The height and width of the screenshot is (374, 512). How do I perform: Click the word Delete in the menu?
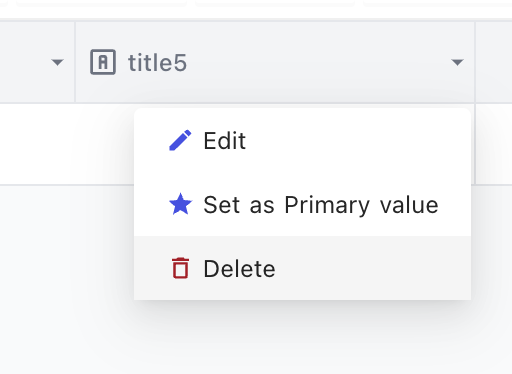pos(239,268)
